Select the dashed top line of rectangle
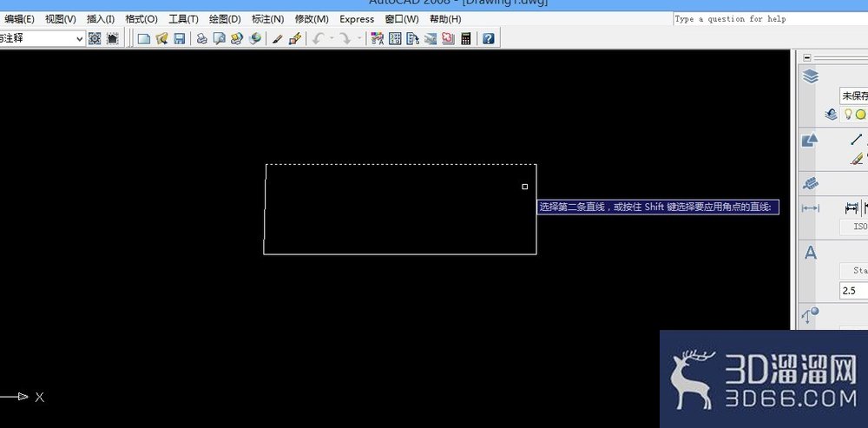The width and height of the screenshot is (868, 428). (x=401, y=164)
